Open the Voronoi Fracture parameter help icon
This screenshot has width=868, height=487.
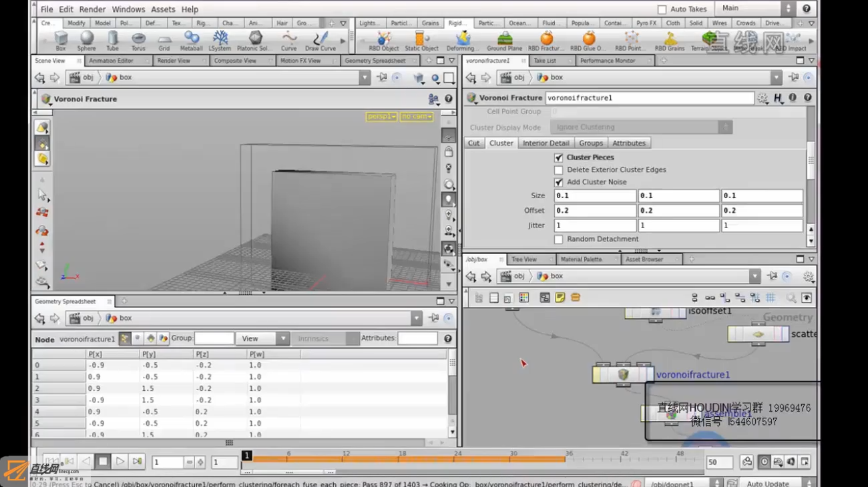click(x=807, y=97)
